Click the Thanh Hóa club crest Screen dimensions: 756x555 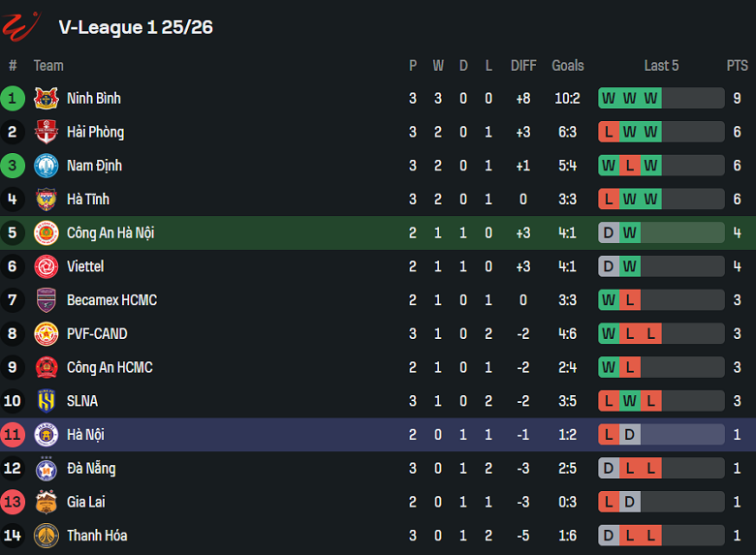[47, 536]
